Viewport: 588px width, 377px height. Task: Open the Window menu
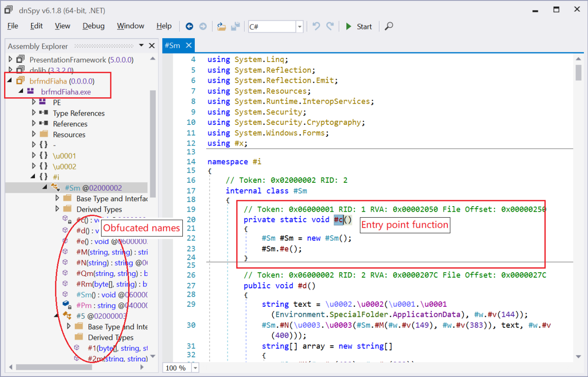[x=130, y=26]
